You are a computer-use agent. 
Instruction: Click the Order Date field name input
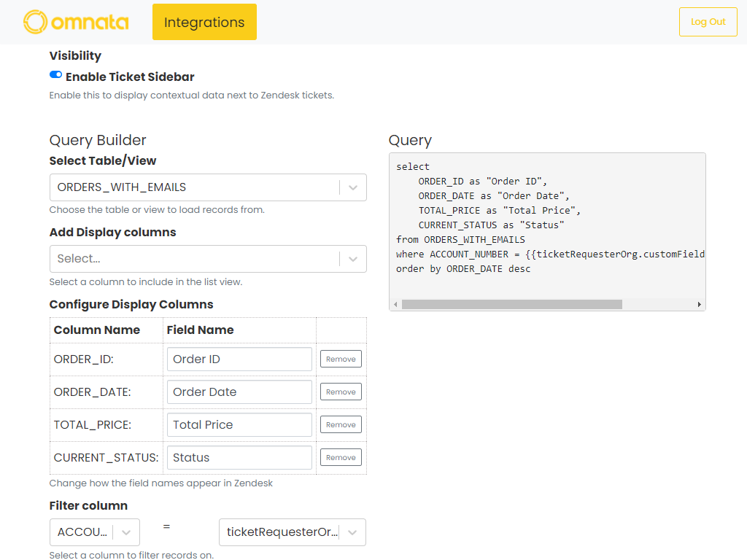[x=239, y=392]
